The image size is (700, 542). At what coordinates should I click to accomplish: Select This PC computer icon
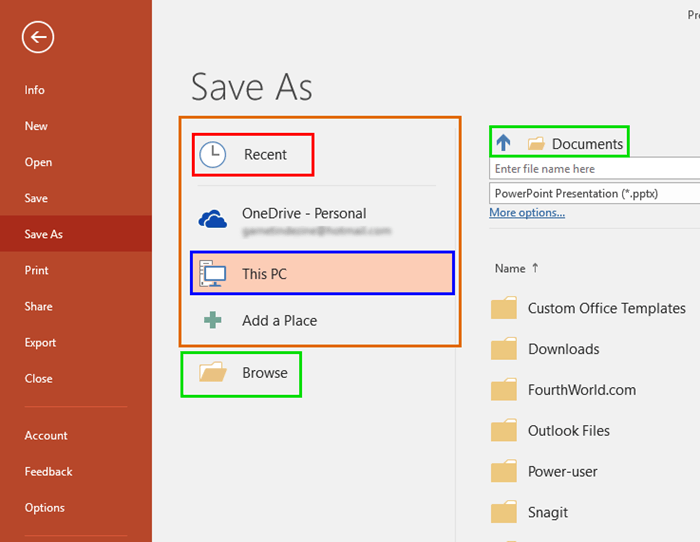213,273
